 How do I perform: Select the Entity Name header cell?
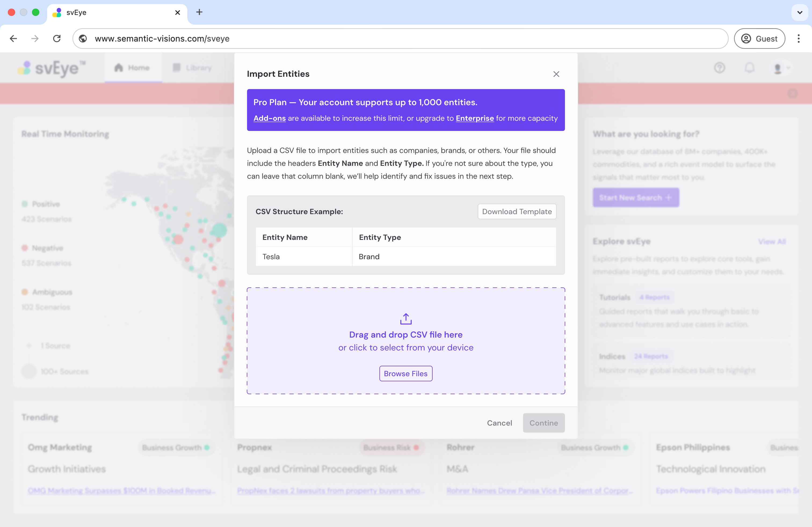(304, 237)
